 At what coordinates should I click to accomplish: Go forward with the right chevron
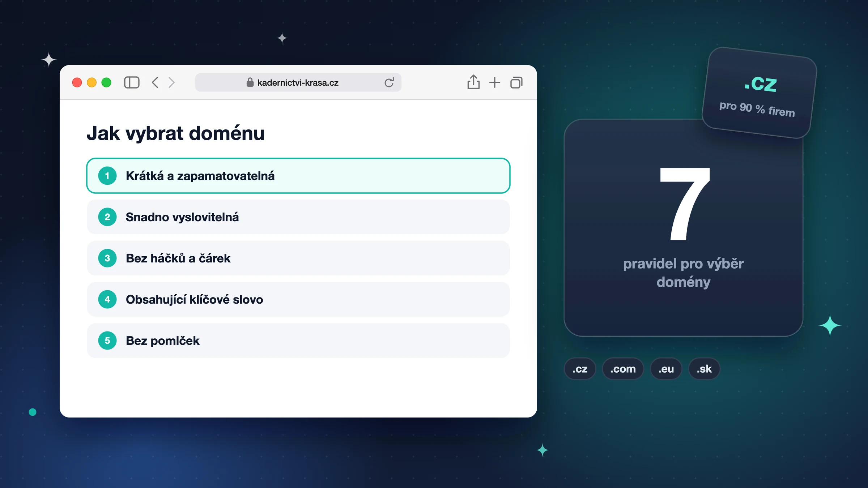point(172,82)
